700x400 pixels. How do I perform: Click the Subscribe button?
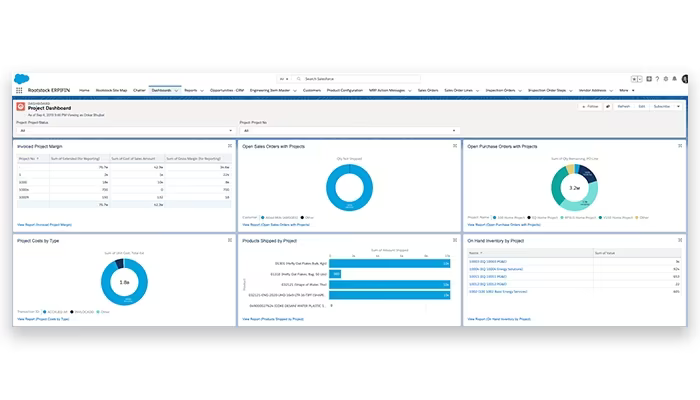(662, 107)
